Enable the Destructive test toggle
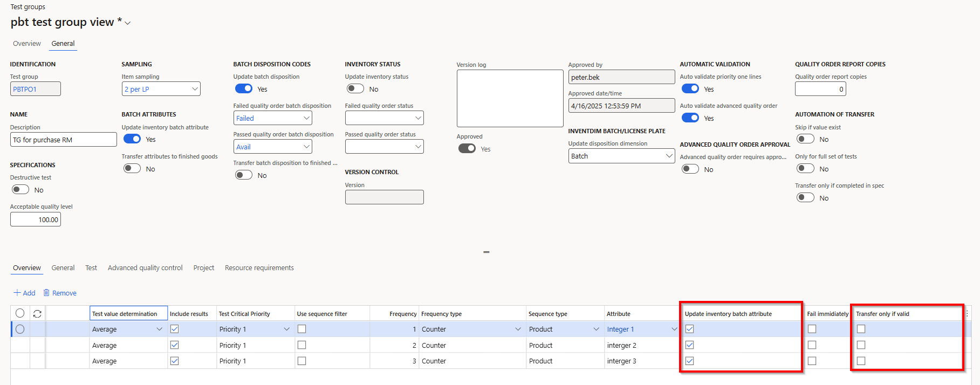Screen dimensions: 980x385 pos(20,189)
